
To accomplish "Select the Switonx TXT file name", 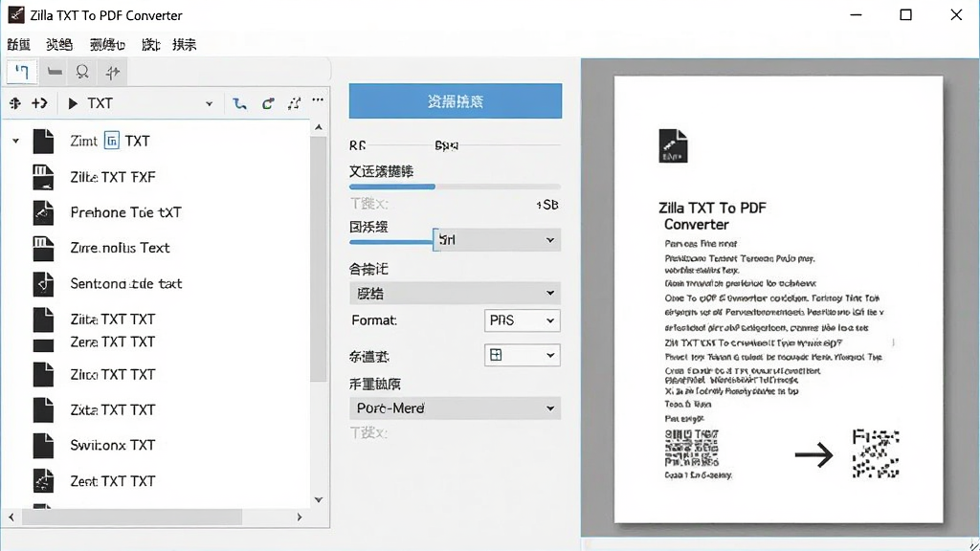I will pos(113,446).
